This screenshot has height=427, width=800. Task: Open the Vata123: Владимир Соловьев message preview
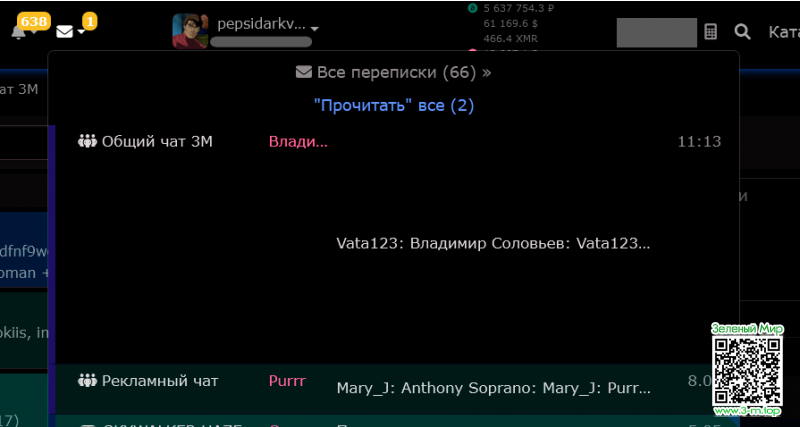point(493,243)
